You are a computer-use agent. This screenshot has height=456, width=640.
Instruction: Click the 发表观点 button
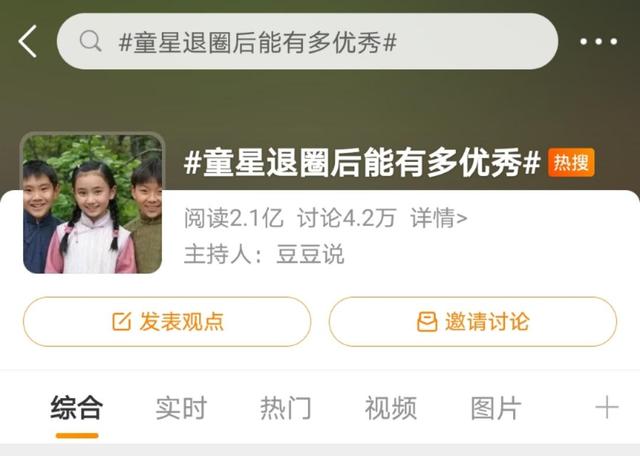coord(167,322)
